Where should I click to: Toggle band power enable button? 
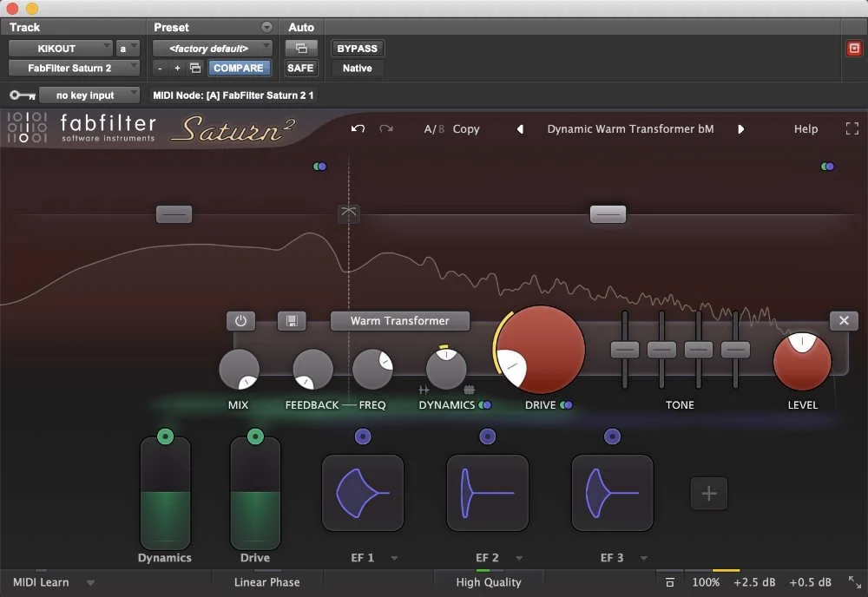[240, 321]
